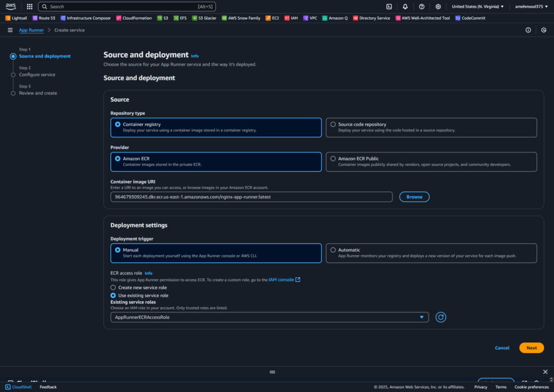The image size is (554, 392).
Task: Open the IAM shortcut
Action: 291,18
